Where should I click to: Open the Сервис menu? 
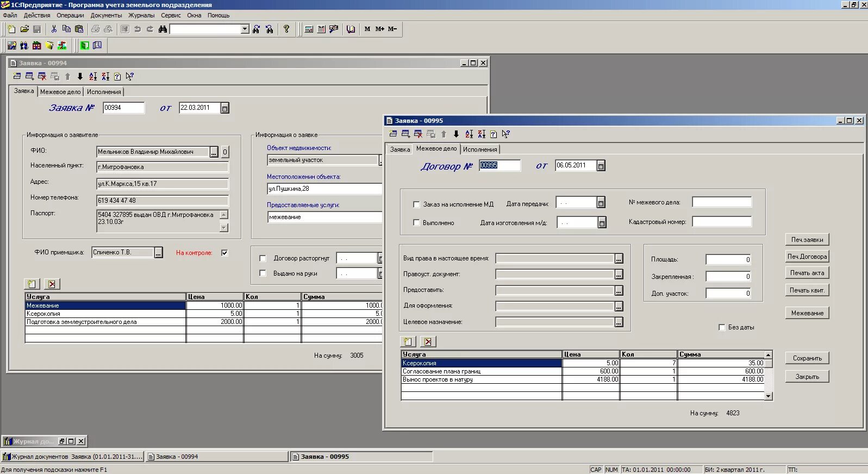171,15
